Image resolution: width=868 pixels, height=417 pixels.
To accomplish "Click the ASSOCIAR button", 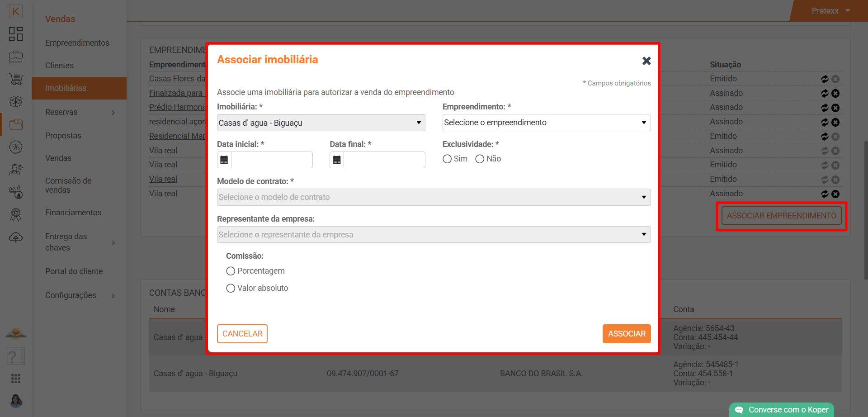I will pyautogui.click(x=626, y=334).
